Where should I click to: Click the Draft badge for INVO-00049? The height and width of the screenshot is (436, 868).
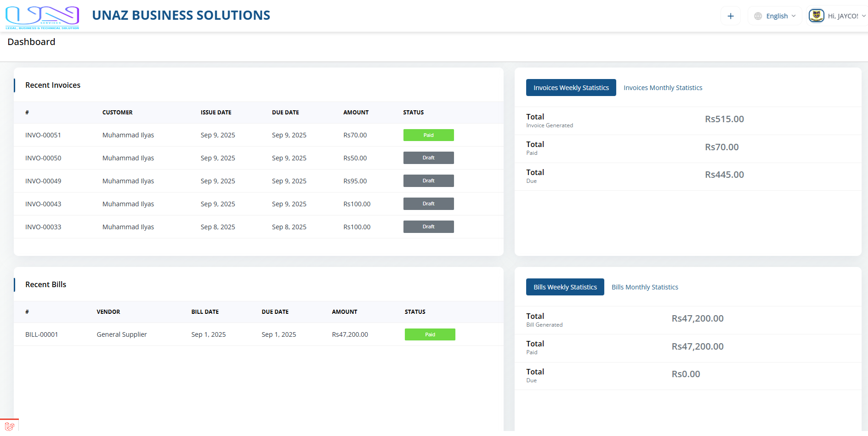pyautogui.click(x=428, y=181)
